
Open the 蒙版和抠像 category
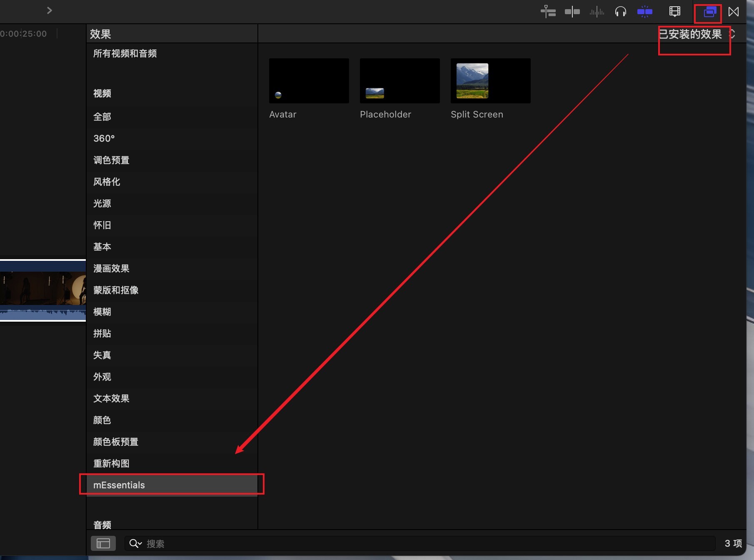tap(172, 290)
